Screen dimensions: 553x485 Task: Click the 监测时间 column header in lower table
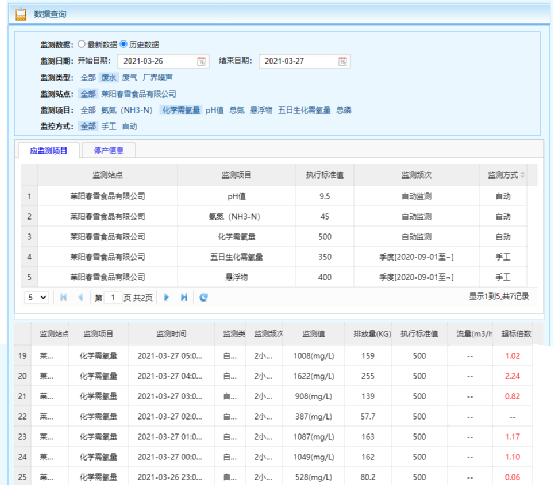pyautogui.click(x=171, y=334)
